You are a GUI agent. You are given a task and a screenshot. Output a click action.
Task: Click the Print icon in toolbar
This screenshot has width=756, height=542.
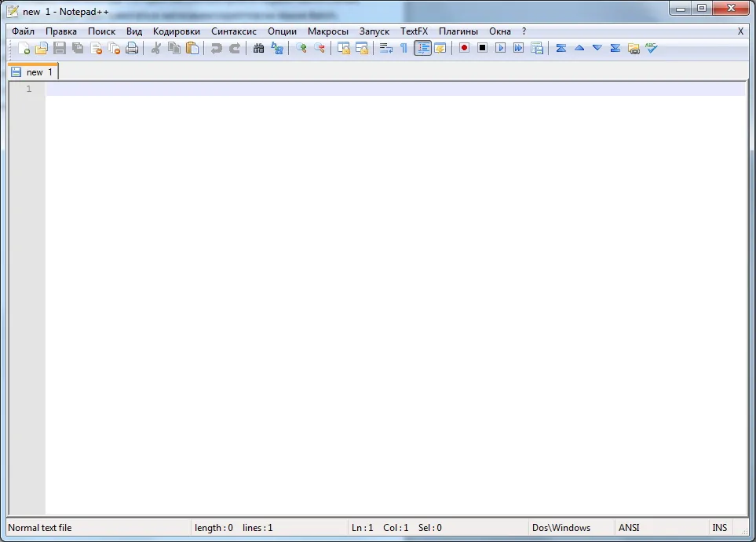(x=132, y=48)
